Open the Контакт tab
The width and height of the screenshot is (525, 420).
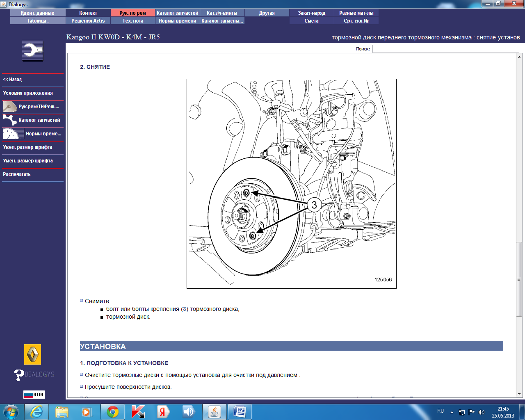[x=88, y=13]
